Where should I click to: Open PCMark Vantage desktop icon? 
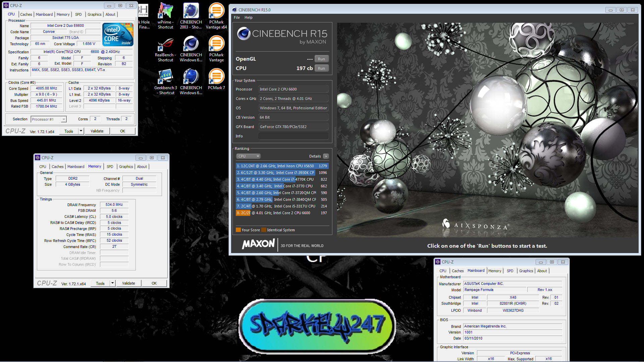click(x=216, y=49)
